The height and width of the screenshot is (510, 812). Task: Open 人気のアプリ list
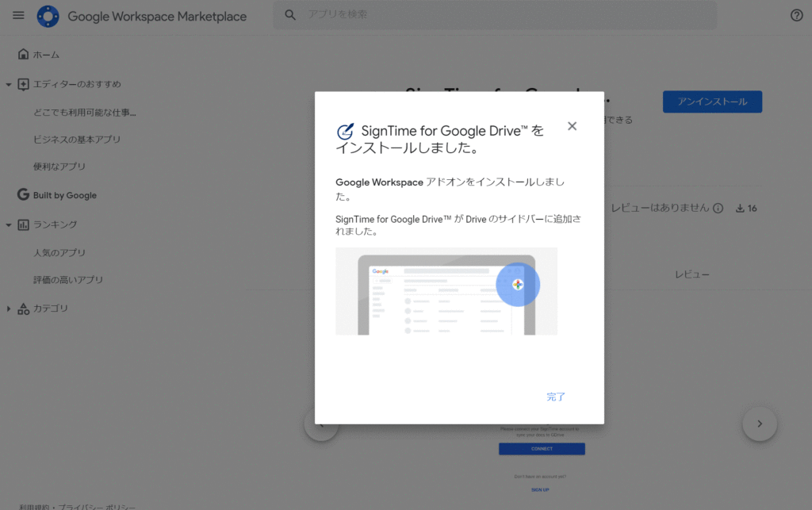pos(59,253)
